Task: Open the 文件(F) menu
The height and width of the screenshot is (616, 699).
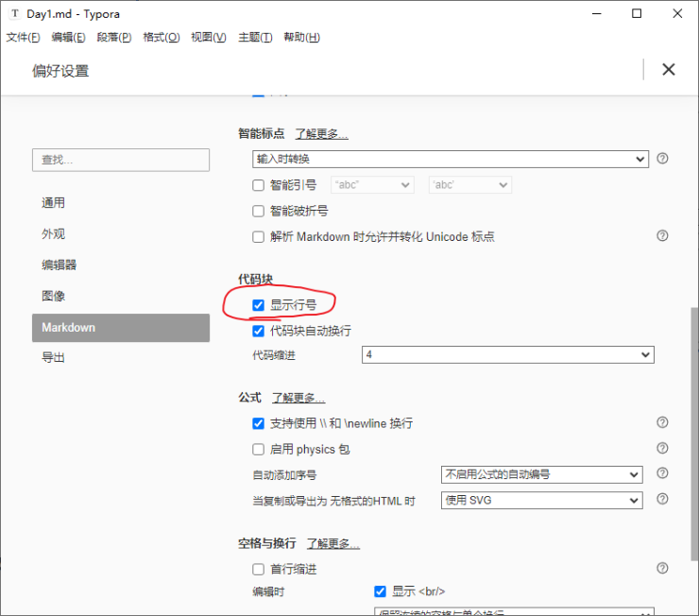Action: pos(23,38)
